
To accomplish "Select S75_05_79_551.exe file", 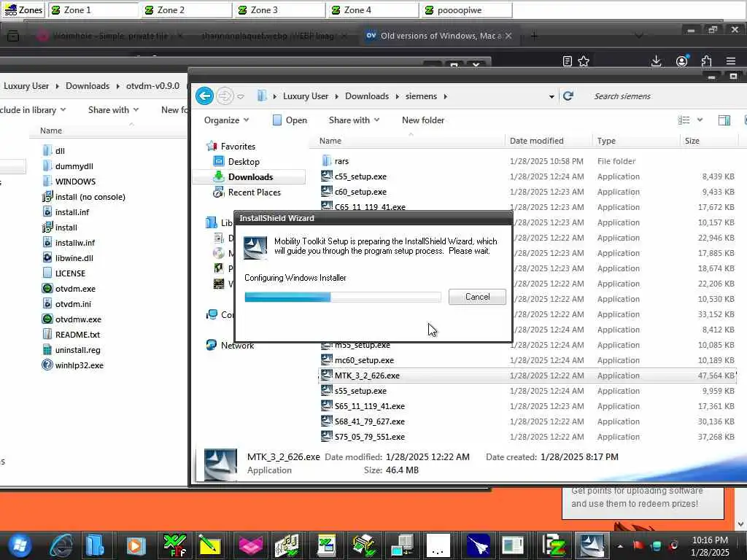I will (x=369, y=437).
